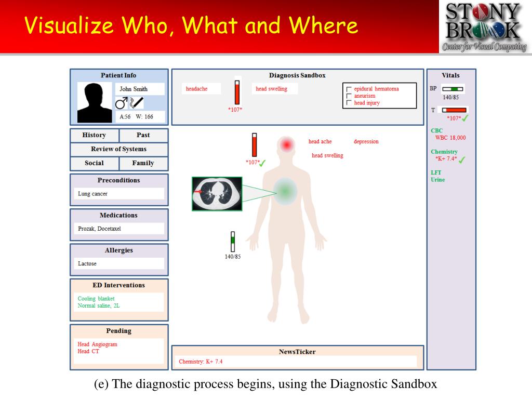Click the ED Interventions panel header
The width and height of the screenshot is (532, 399).
click(119, 285)
